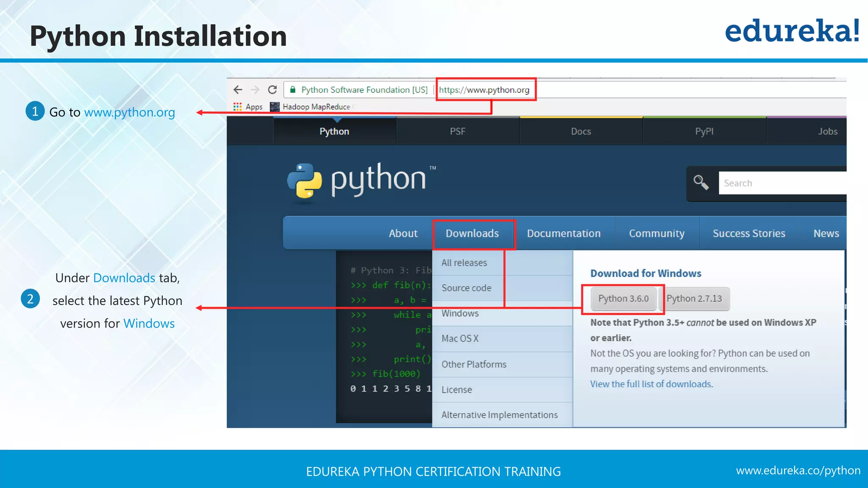Screen dimensions: 868x488
Task: Open the Hadoop MapReduce bookmark
Action: (x=312, y=107)
